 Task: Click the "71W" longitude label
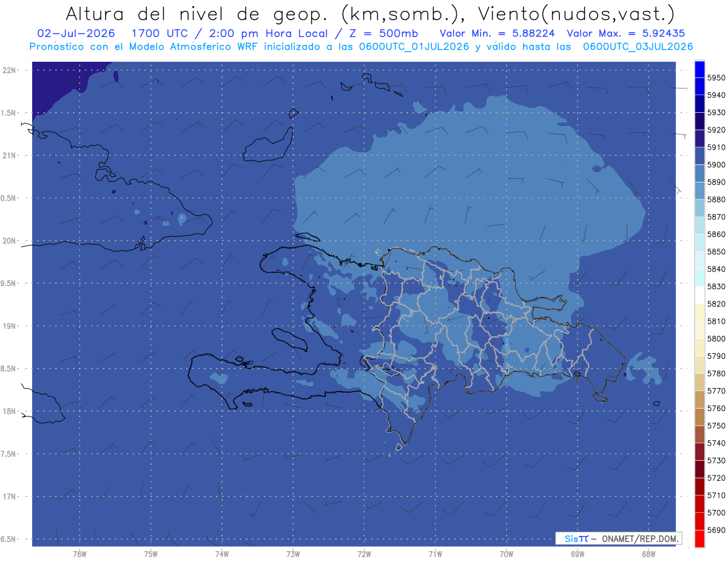coord(435,554)
